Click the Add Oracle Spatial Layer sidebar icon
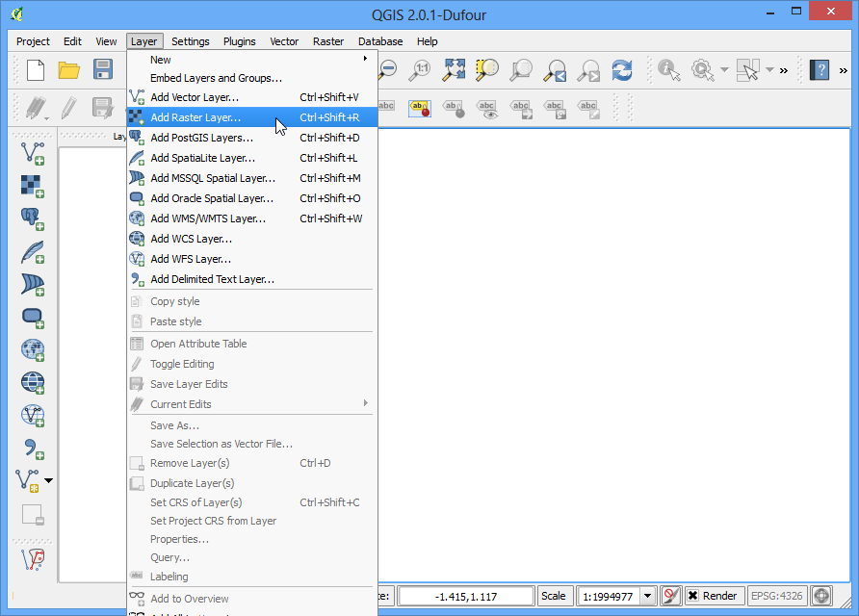The image size is (859, 616). 33,318
